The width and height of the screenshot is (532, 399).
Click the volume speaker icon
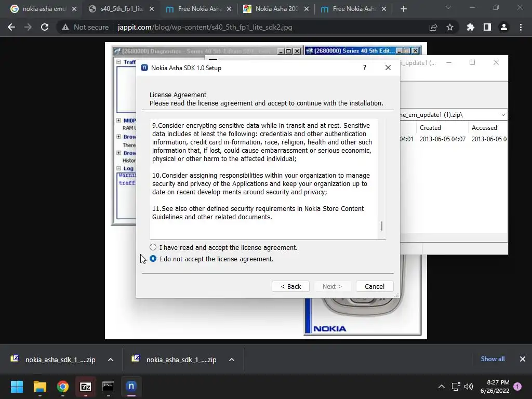pyautogui.click(x=469, y=387)
